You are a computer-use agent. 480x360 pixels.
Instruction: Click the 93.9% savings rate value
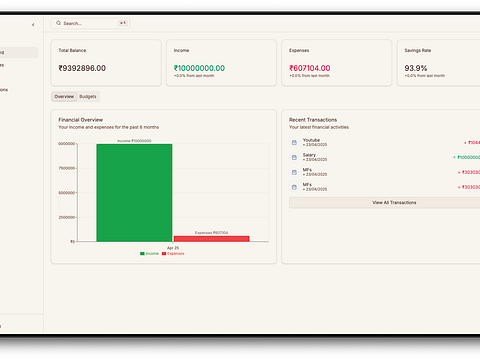click(416, 68)
